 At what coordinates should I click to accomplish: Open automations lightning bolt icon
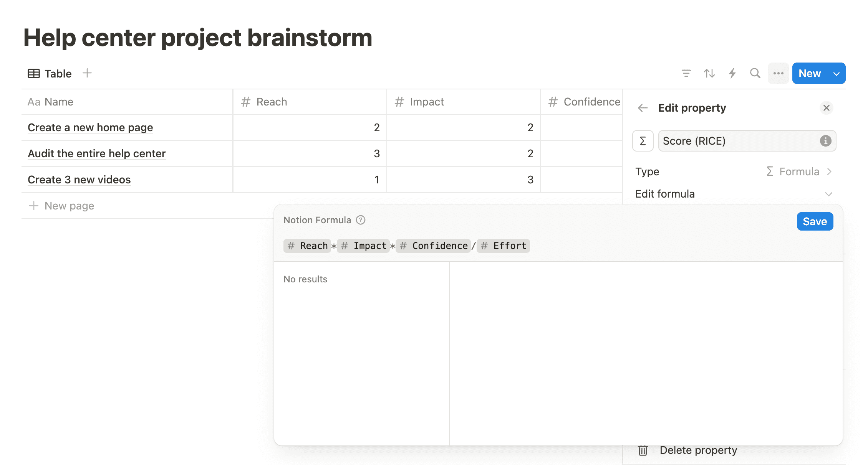732,73
